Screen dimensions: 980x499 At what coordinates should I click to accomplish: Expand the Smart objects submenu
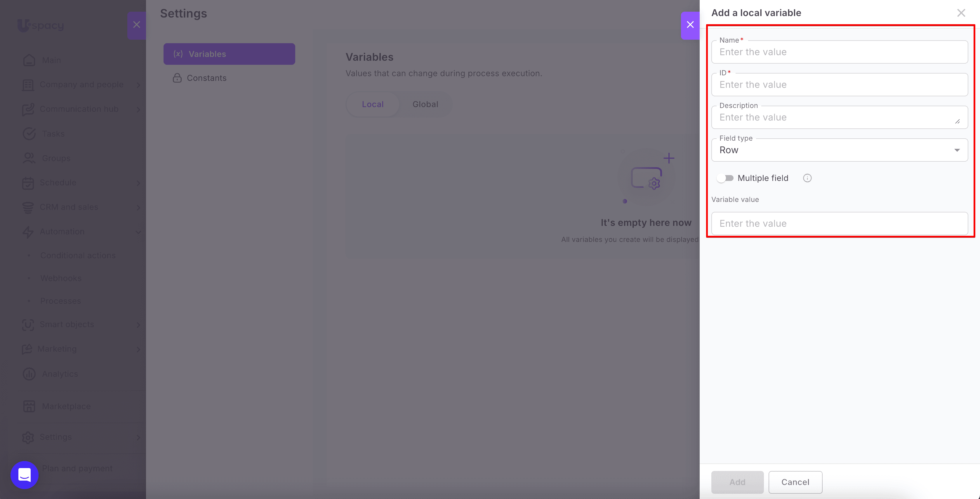pyautogui.click(x=138, y=325)
